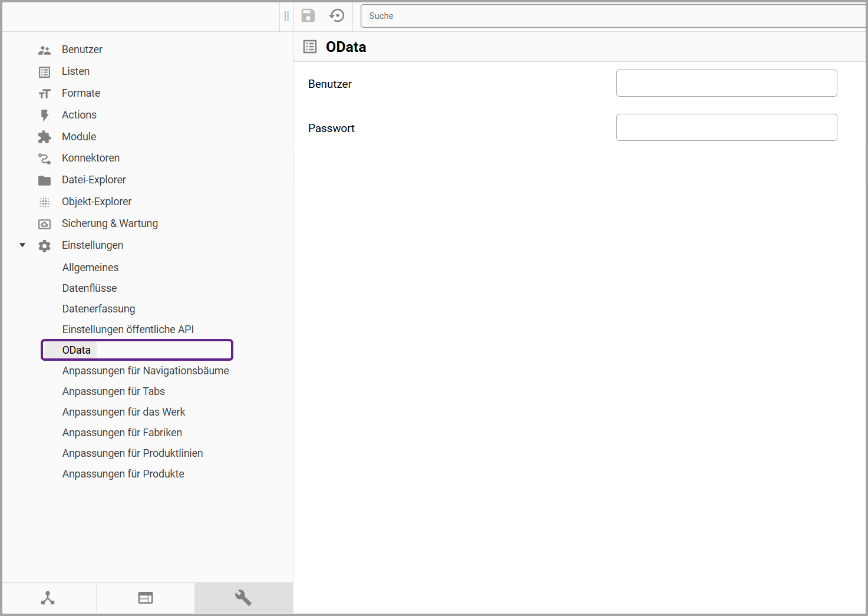Select the wrench configuration bottom tab
Screen dimensions: 868x616
[x=243, y=598]
